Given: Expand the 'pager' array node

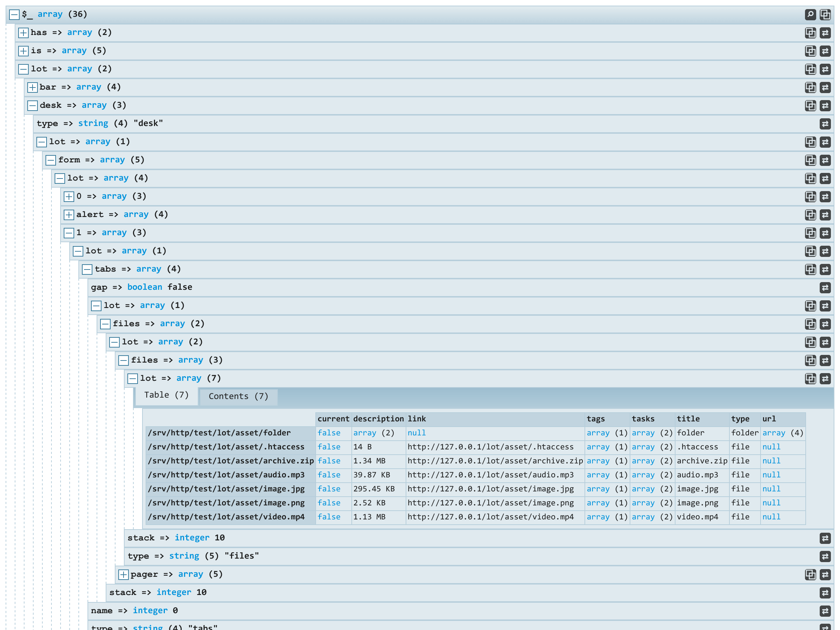Looking at the screenshot, I should coord(124,575).
